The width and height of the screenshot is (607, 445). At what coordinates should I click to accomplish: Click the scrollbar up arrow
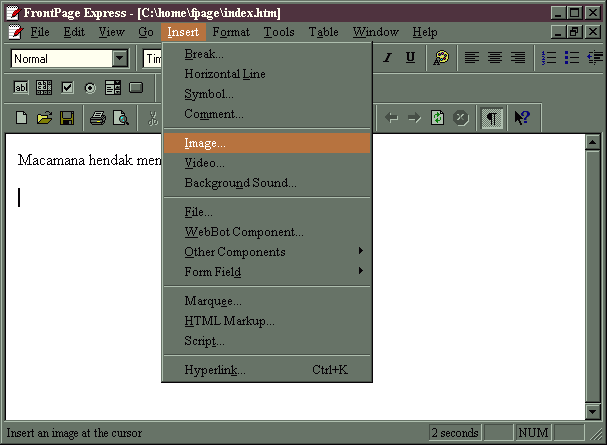[593, 142]
